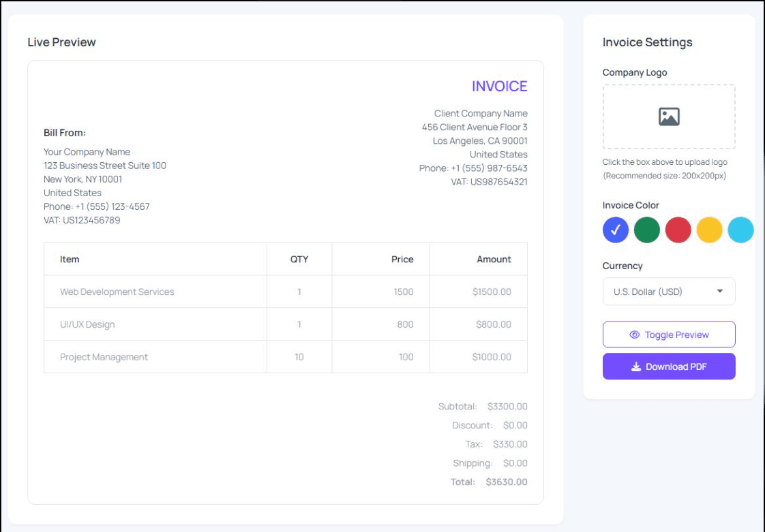Click the price cell '1500'
This screenshot has width=765, height=532.
pos(404,292)
